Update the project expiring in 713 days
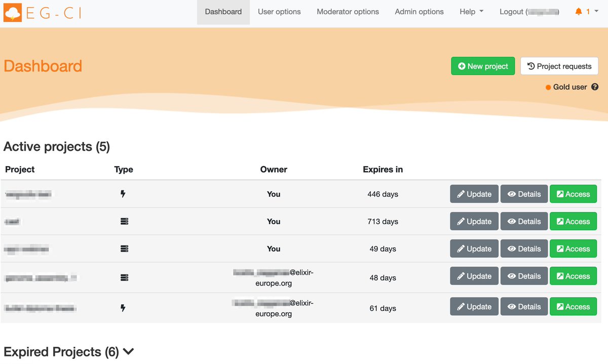608x364 pixels. [x=474, y=221]
